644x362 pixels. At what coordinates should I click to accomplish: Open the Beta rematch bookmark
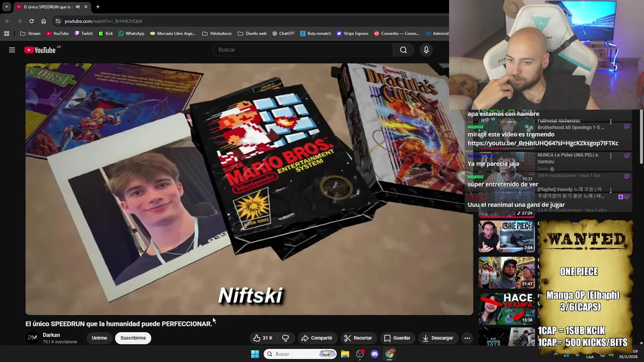(x=315, y=34)
